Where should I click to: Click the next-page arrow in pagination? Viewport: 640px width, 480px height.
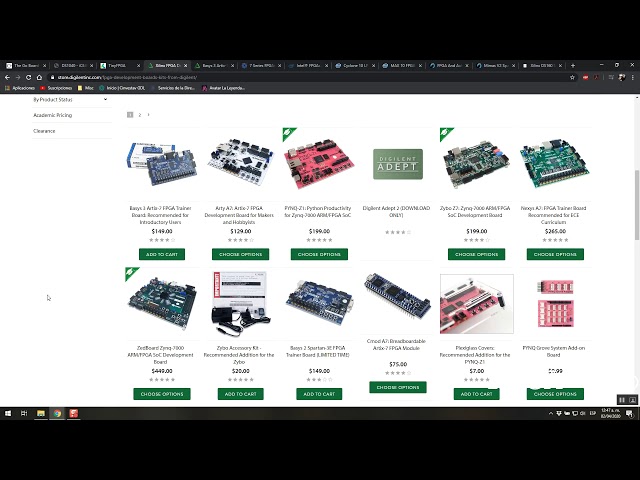(x=149, y=115)
